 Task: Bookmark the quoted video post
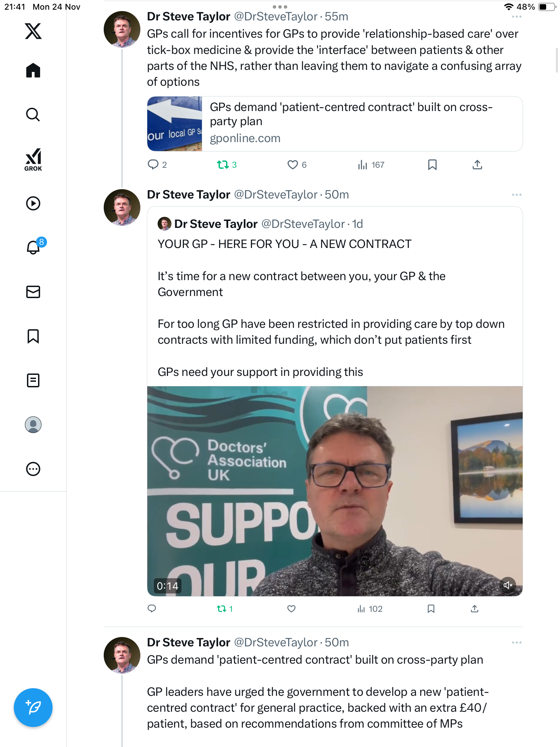click(x=431, y=609)
